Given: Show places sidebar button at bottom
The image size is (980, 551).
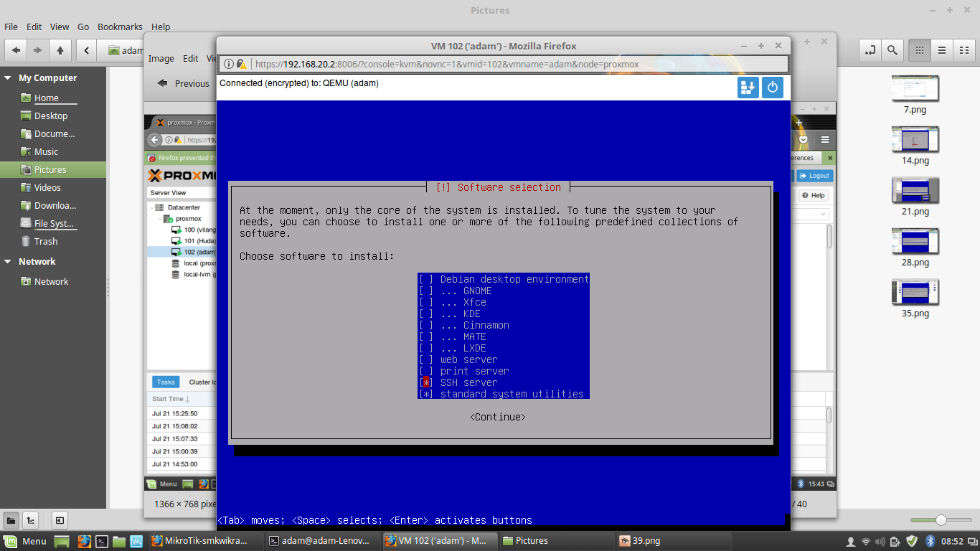Looking at the screenshot, I should coord(12,520).
